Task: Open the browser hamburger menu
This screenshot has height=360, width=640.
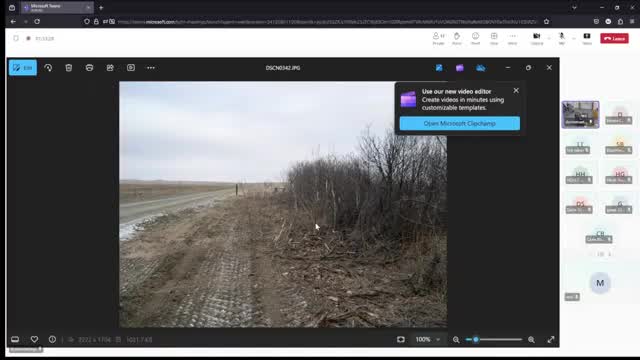Action: [x=632, y=21]
